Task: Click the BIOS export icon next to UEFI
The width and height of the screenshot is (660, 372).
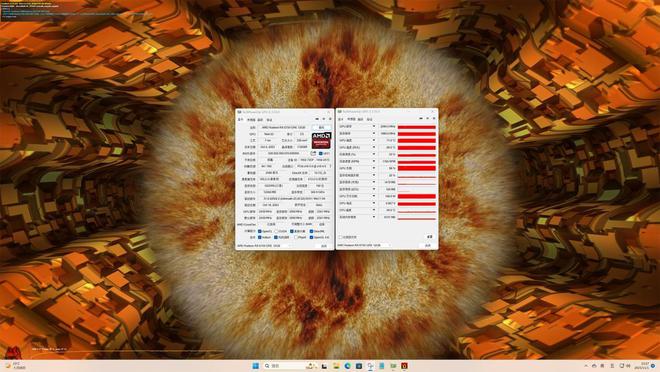Action: point(313,153)
